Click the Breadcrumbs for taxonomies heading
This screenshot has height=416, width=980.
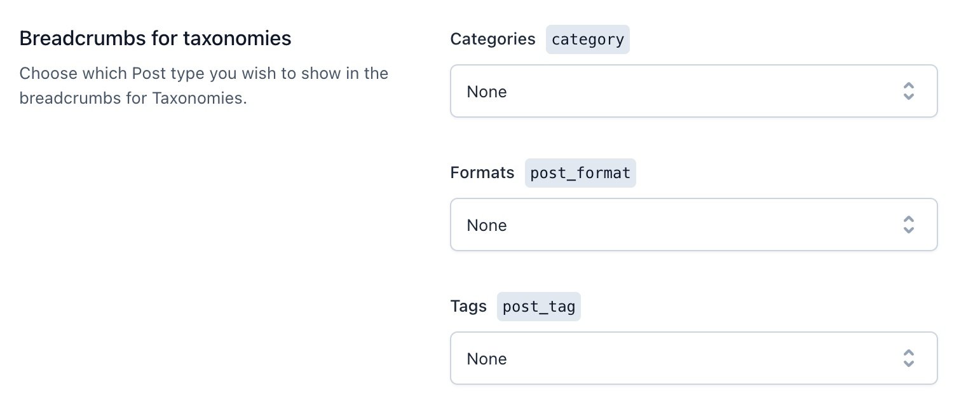pyautogui.click(x=156, y=38)
